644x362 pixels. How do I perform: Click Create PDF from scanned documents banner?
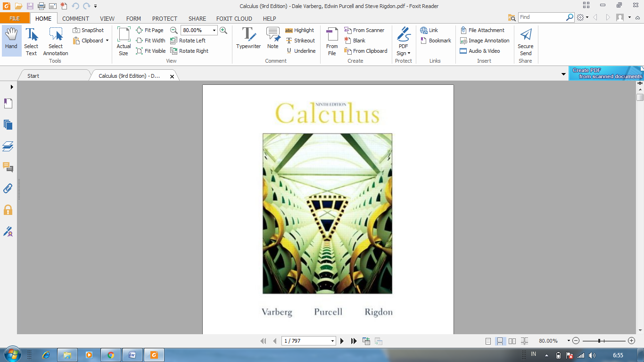(606, 73)
